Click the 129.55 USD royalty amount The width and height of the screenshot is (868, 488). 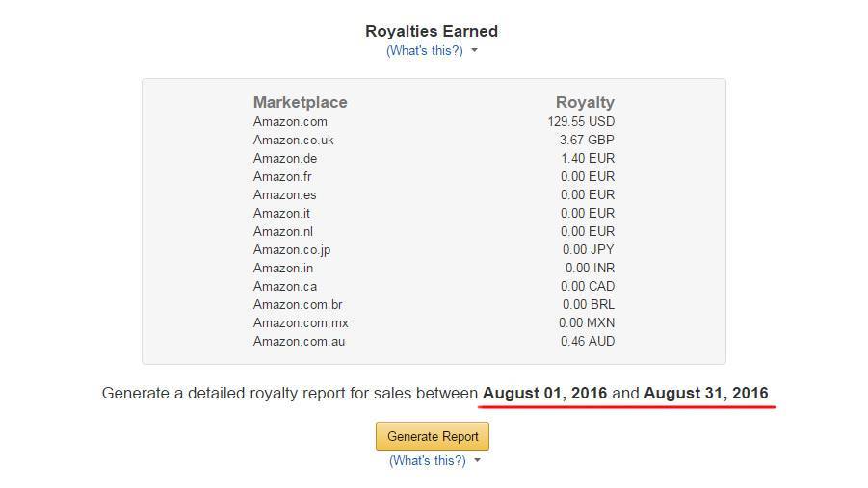(581, 121)
